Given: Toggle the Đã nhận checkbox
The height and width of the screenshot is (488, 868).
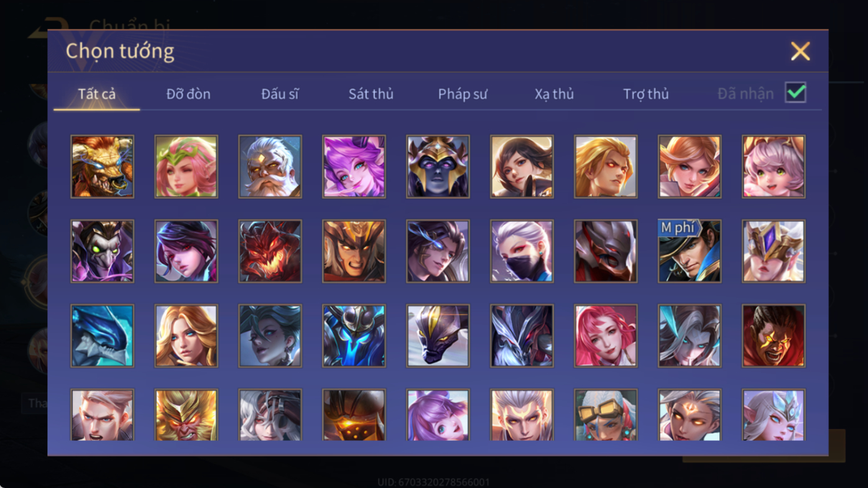Looking at the screenshot, I should [x=795, y=93].
